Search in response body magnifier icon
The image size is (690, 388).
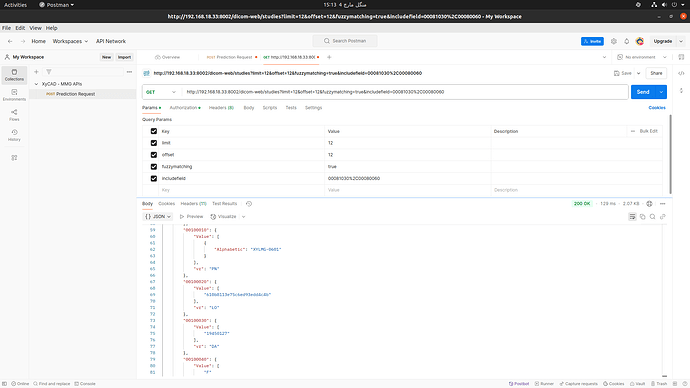[653, 216]
